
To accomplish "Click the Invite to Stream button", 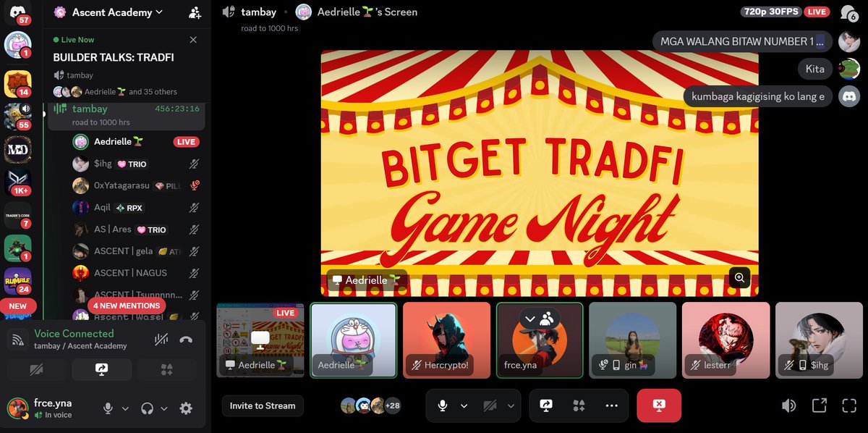I will pos(263,405).
